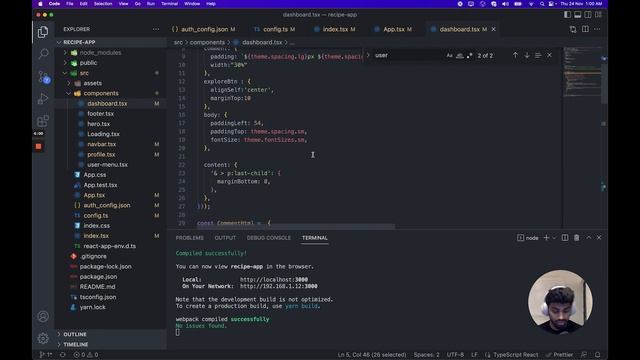Image resolution: width=640 pixels, height=360 pixels.
Task: Expand the Outline section
Action: click(75, 334)
